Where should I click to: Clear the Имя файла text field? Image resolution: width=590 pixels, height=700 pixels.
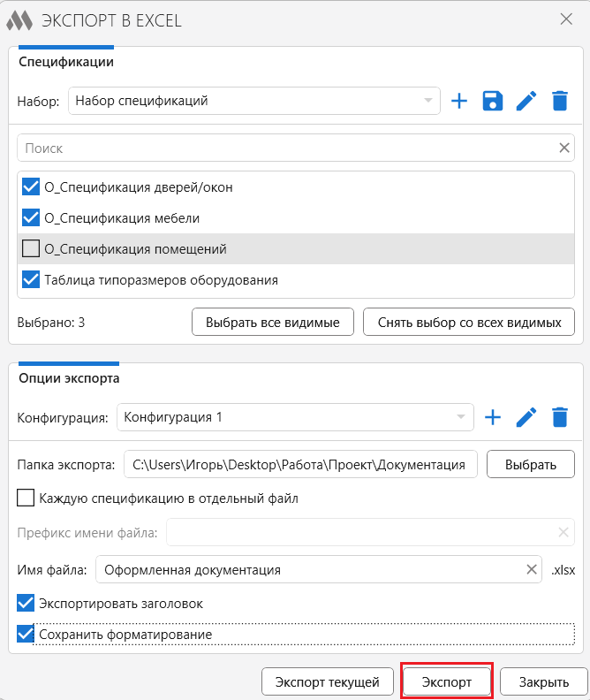point(532,570)
